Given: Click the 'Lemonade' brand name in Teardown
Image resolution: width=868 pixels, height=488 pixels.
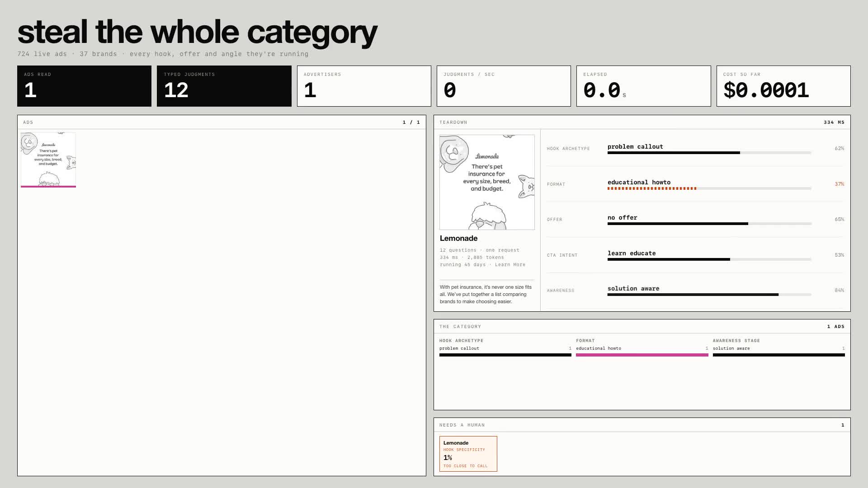Looking at the screenshot, I should point(458,239).
